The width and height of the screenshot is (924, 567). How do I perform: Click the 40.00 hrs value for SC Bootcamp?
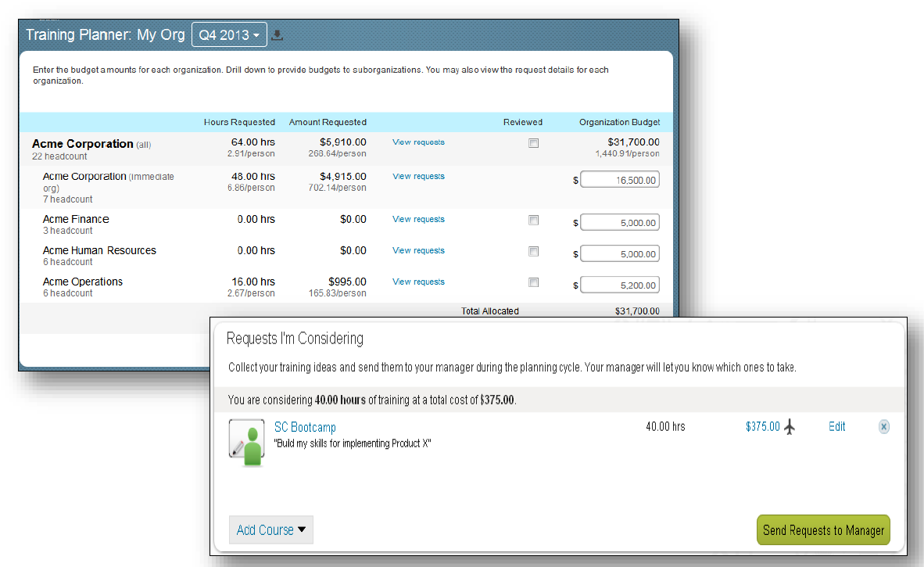665,427
